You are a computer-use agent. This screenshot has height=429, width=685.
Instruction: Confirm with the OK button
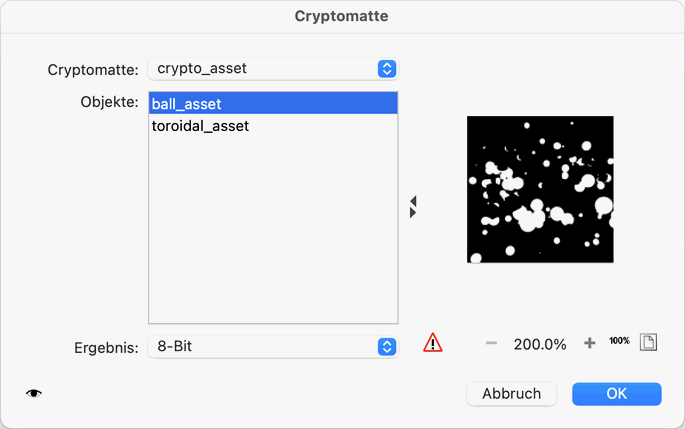coord(616,394)
